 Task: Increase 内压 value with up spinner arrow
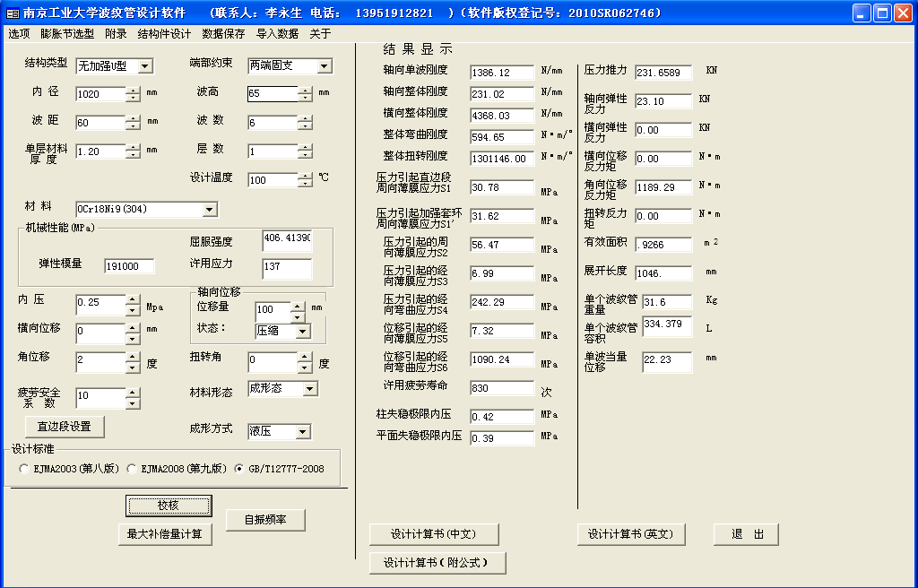click(133, 299)
